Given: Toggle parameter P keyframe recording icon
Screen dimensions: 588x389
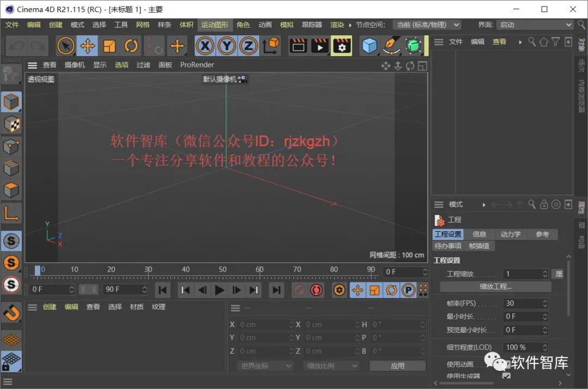Looking at the screenshot, I should [408, 290].
